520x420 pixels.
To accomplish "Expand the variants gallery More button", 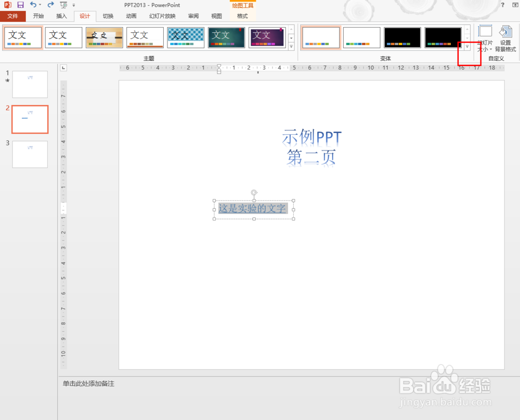I will point(467,47).
